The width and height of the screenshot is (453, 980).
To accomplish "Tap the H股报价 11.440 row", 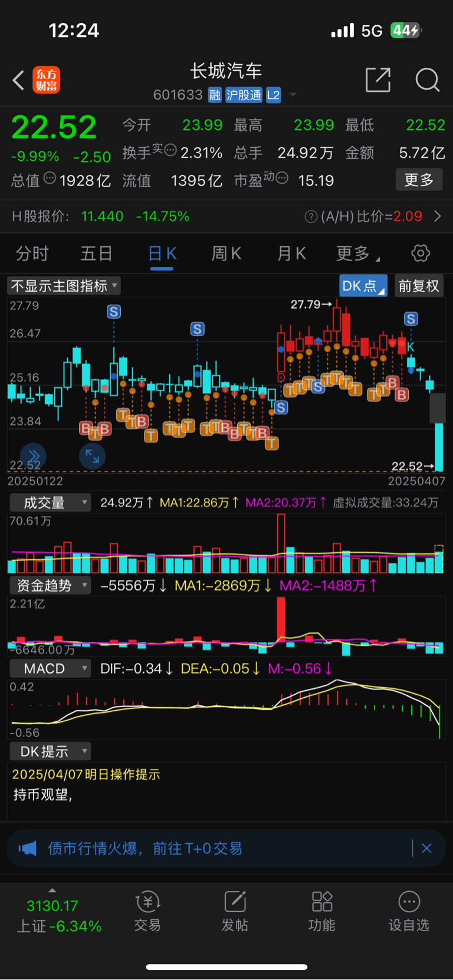I will click(226, 216).
